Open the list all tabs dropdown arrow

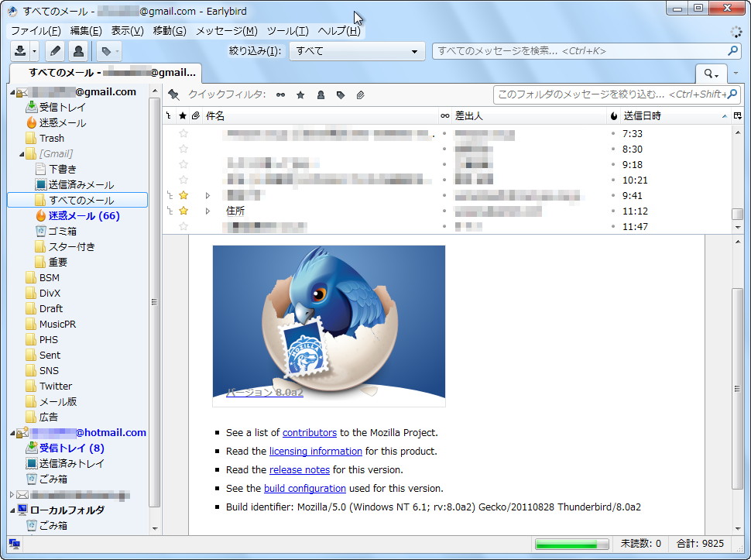(x=736, y=74)
